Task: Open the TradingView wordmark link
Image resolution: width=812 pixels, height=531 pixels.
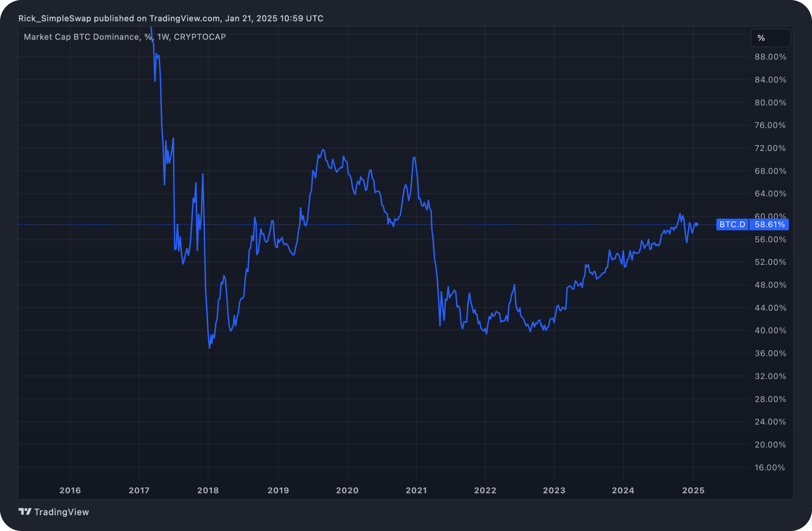Action: click(x=61, y=512)
